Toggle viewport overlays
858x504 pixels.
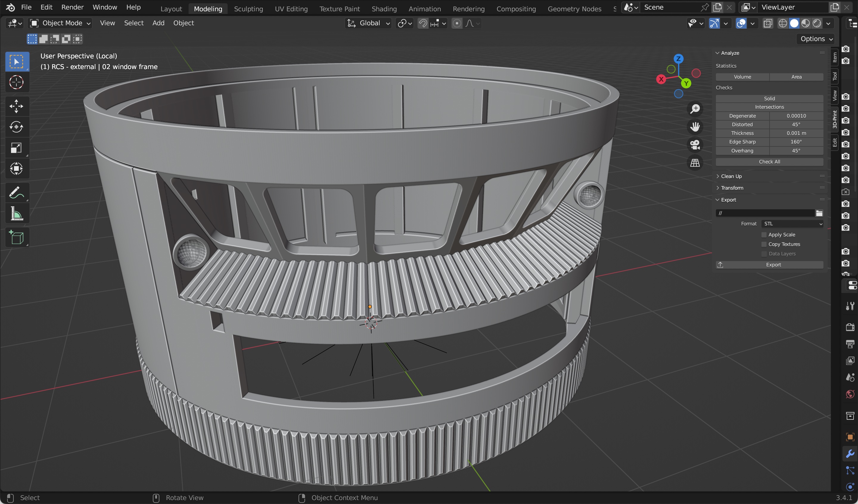pyautogui.click(x=741, y=23)
